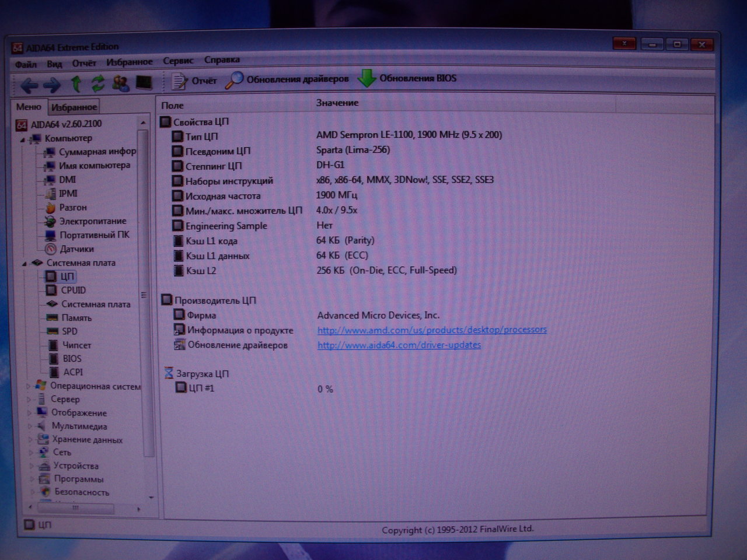
Task: Open the aida64.com driver-updates link
Action: pyautogui.click(x=399, y=345)
